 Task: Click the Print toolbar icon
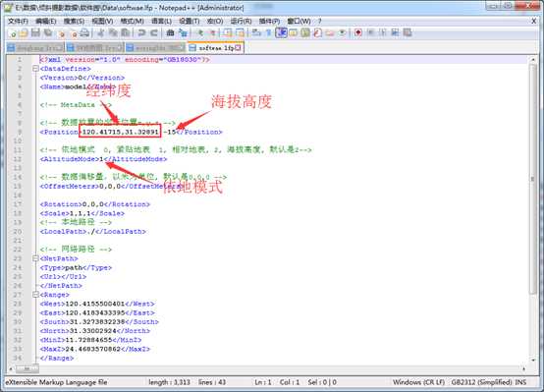[84, 33]
